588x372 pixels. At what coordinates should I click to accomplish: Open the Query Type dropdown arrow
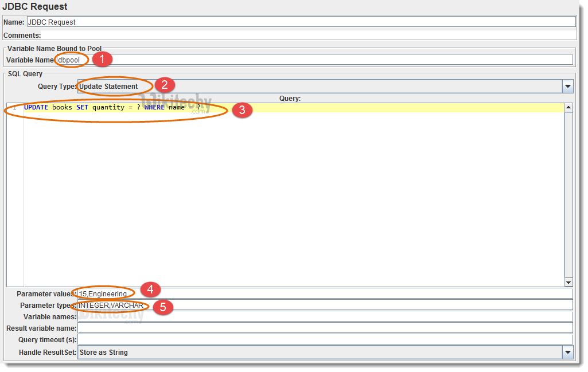point(567,87)
